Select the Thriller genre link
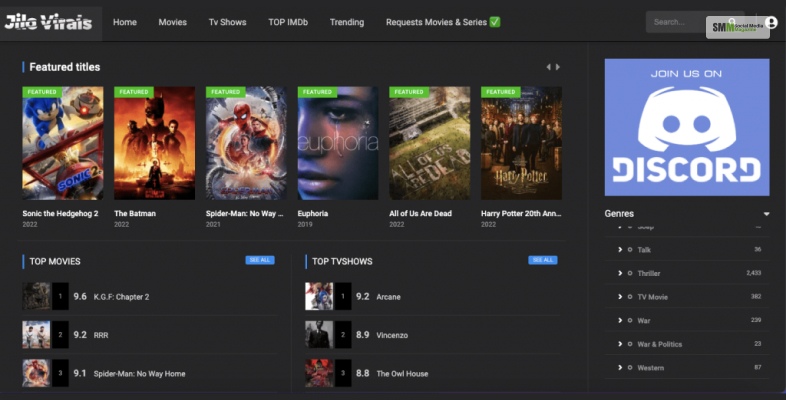Image resolution: width=786 pixels, height=400 pixels. click(649, 273)
